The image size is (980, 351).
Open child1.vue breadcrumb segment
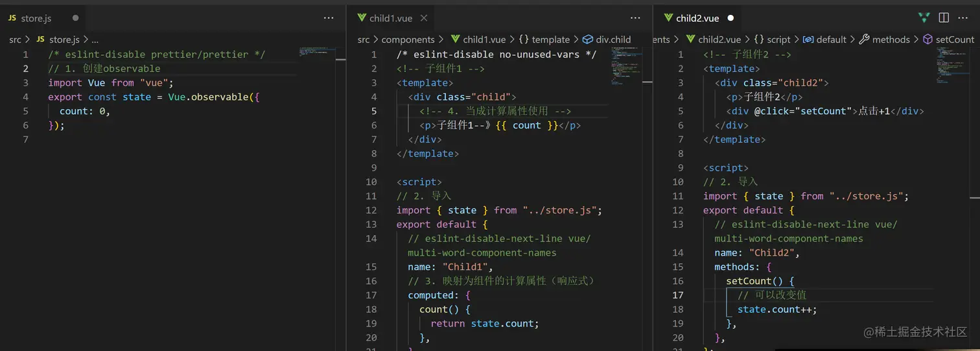484,40
